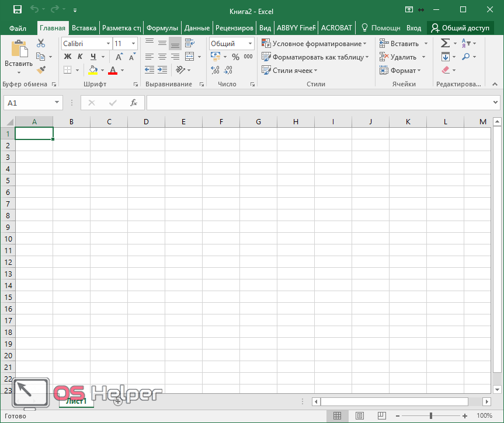
Task: Click the Wrap Text icon
Action: (189, 43)
